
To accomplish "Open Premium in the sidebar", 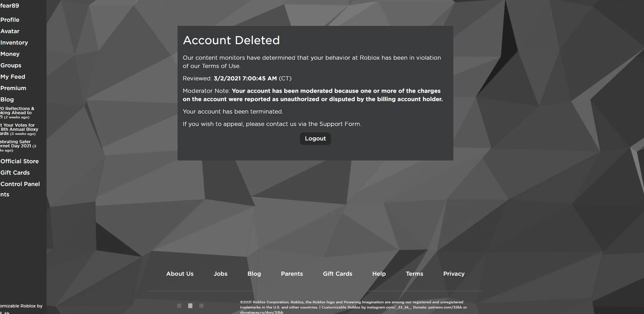I will [x=13, y=88].
